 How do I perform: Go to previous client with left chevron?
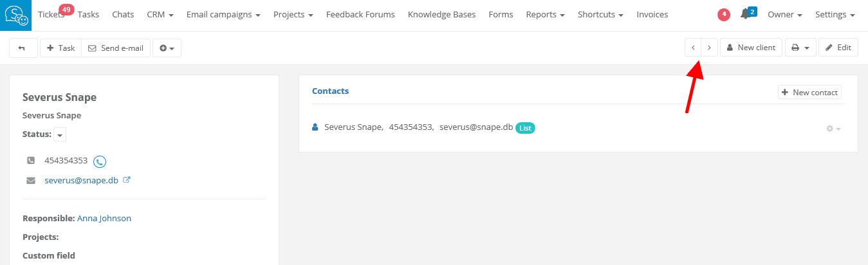pyautogui.click(x=693, y=48)
